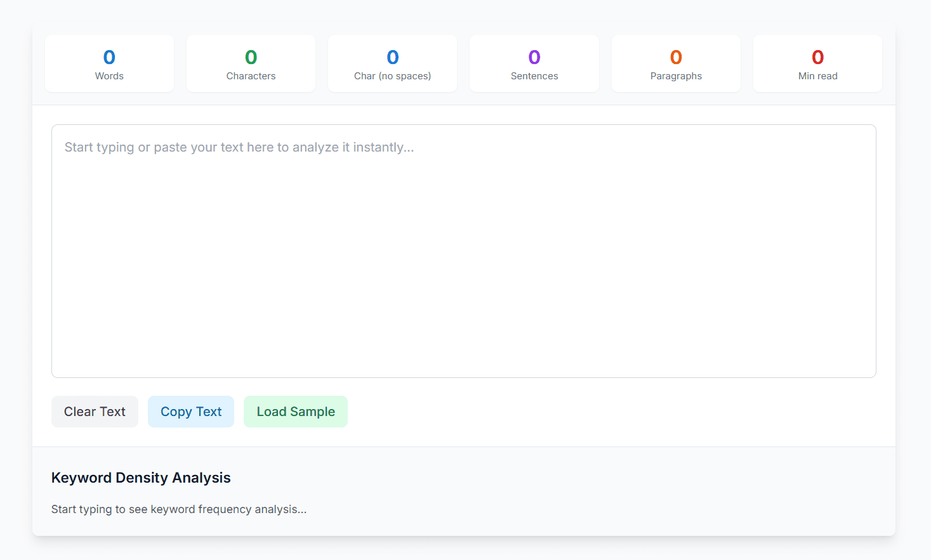This screenshot has height=560, width=931.
Task: Click the blue Words count number
Action: click(x=109, y=58)
